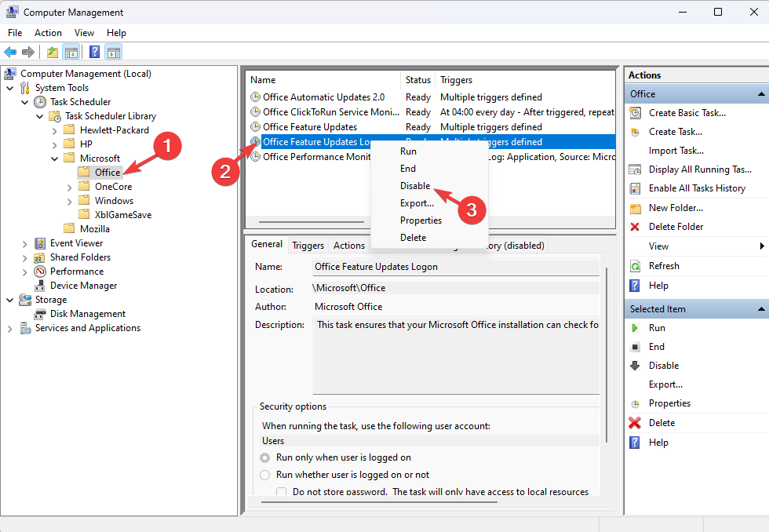Click the green Run icon under Selected Item
The width and height of the screenshot is (769, 532).
[x=635, y=328]
